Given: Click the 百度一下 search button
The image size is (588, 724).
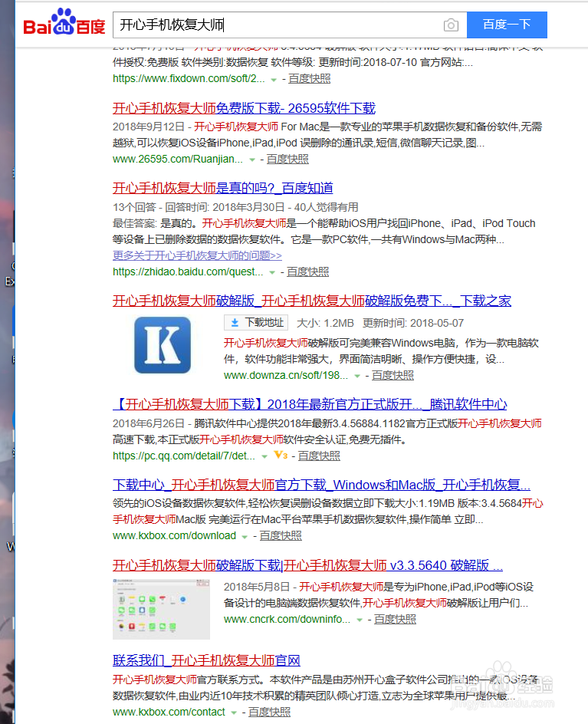Looking at the screenshot, I should [x=507, y=25].
